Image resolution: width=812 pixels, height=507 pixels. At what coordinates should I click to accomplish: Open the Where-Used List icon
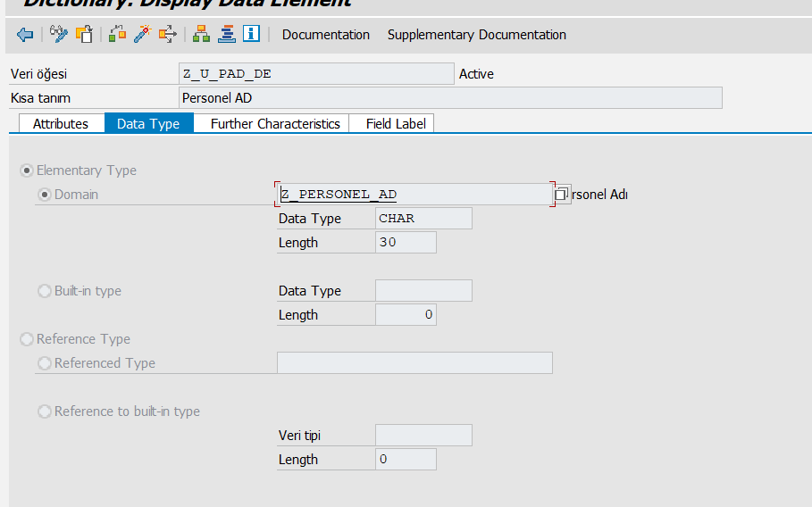tap(167, 35)
